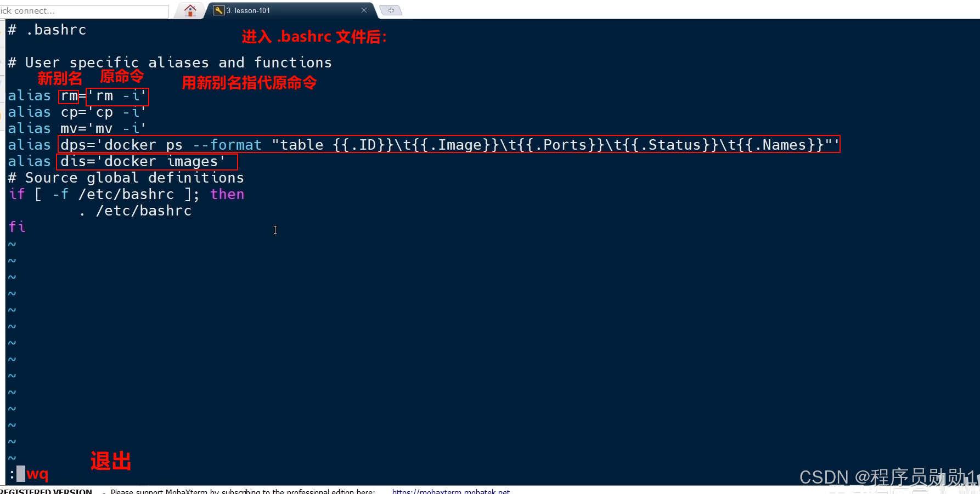Close the lesson-101 tab
The height and width of the screenshot is (494, 980).
(364, 10)
